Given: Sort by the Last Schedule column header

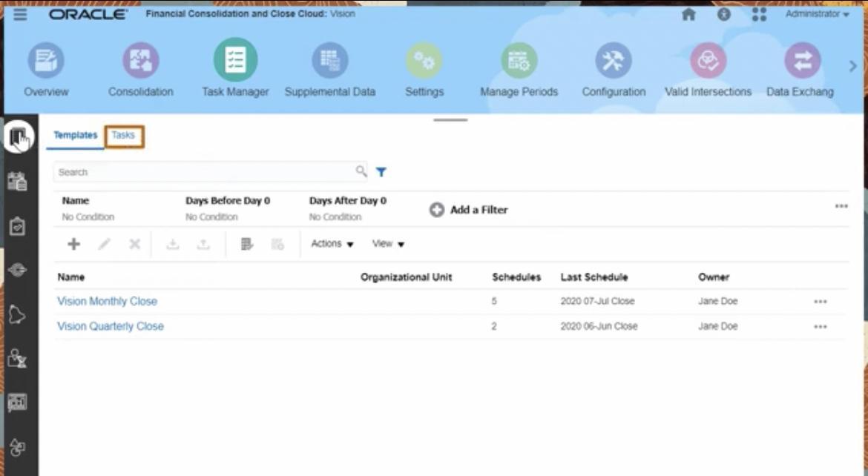Looking at the screenshot, I should click(x=594, y=277).
